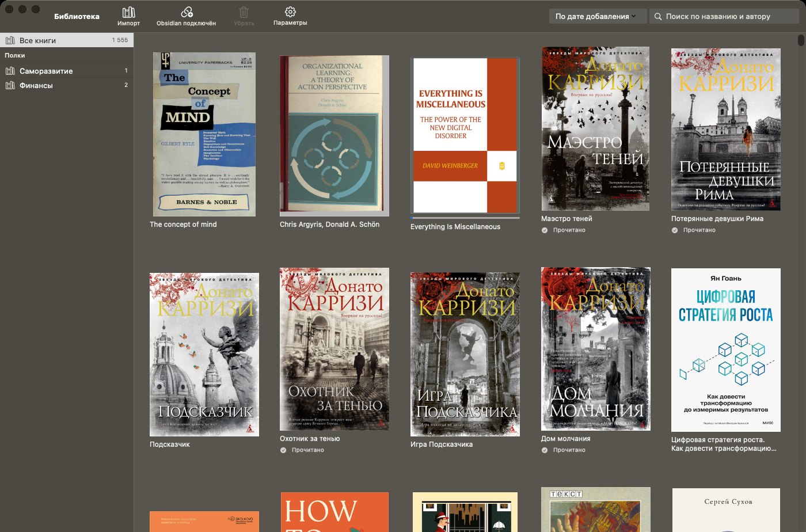Click the shelf icon beside Саморазвитие
The image size is (806, 532).
tap(10, 71)
